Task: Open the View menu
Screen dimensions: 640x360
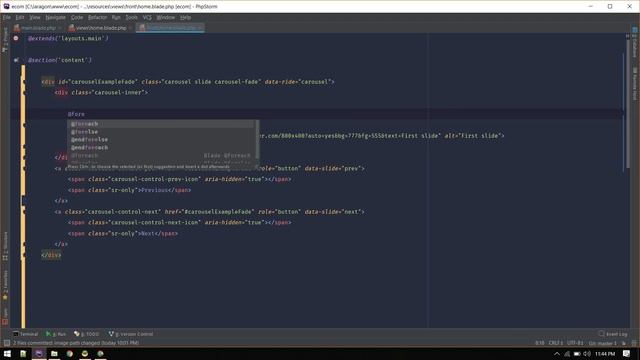Action: click(x=35, y=18)
